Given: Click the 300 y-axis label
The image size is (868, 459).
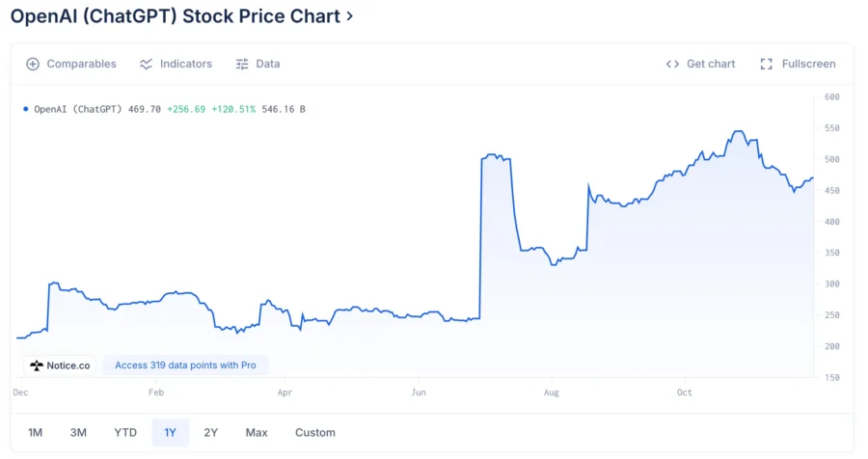Looking at the screenshot, I should 832,284.
